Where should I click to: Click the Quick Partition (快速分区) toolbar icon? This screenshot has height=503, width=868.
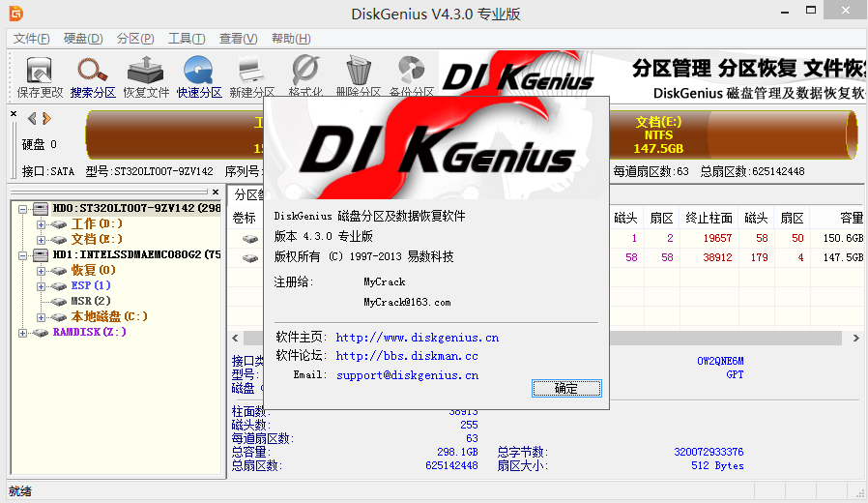(x=198, y=71)
